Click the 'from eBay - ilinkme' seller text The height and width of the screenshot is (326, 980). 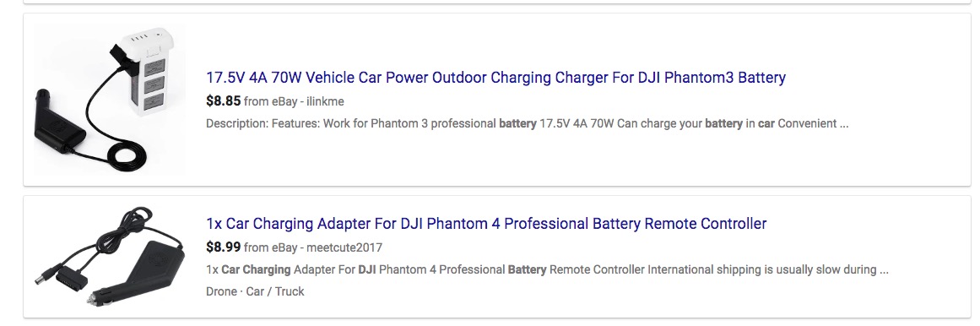[294, 101]
